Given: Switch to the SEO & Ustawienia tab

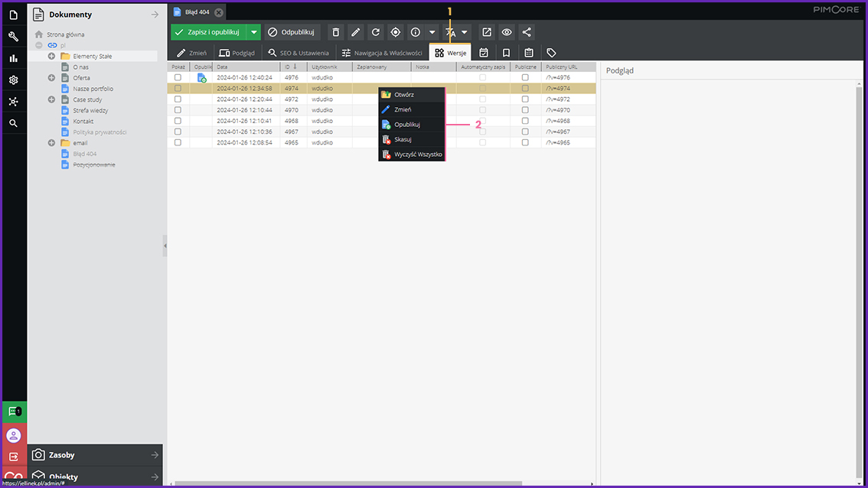Looking at the screenshot, I should click(x=298, y=53).
